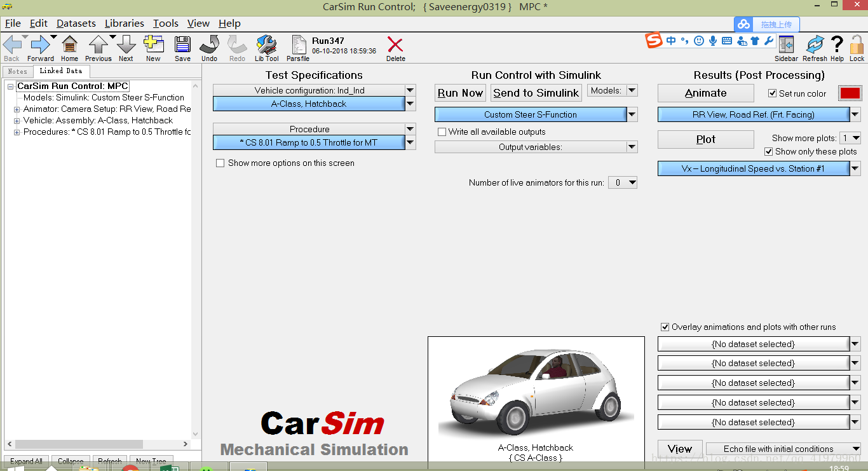The height and width of the screenshot is (471, 868).
Task: Open the A-Class, Hatchback dataset dropdown arrow
Action: [410, 104]
